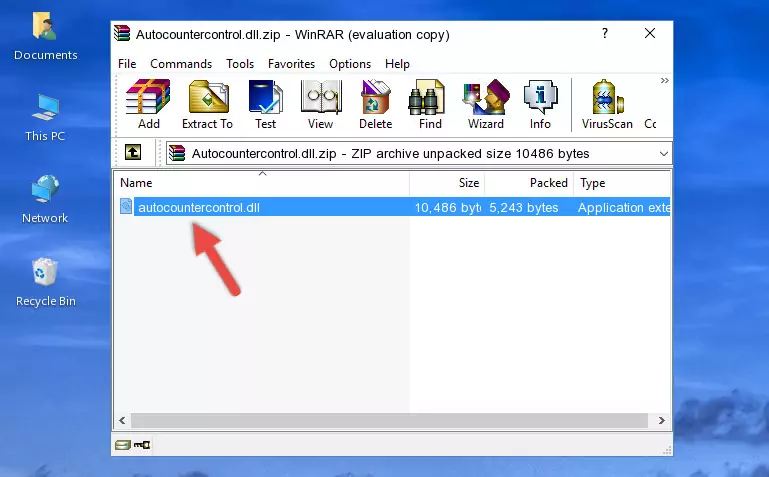Click the horizontal scrollbar right arrow
This screenshot has height=477, width=769.
tap(662, 421)
